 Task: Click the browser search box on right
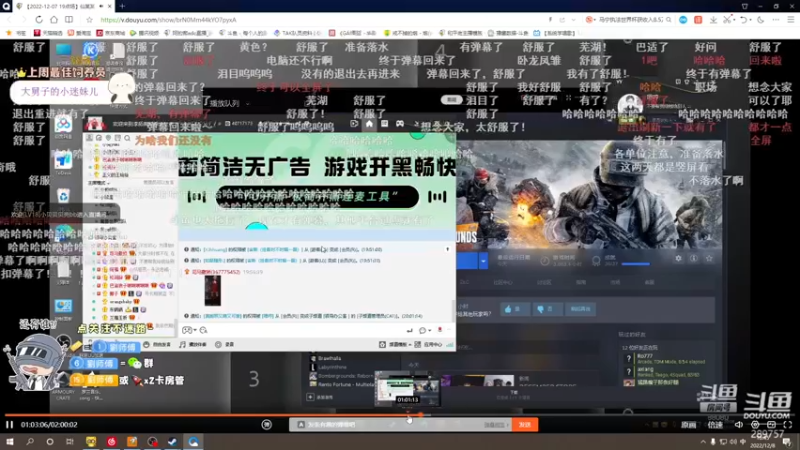[631, 19]
